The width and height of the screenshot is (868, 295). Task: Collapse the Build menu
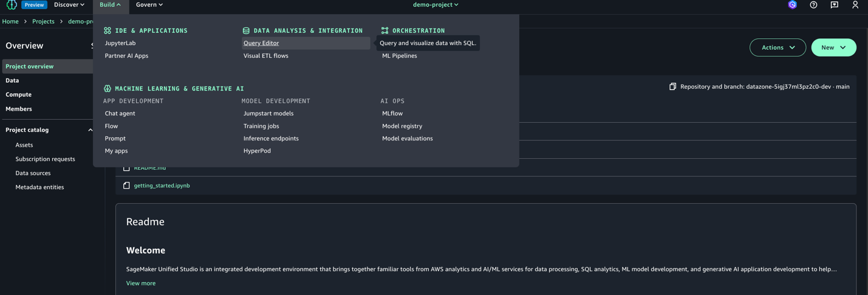pyautogui.click(x=111, y=5)
